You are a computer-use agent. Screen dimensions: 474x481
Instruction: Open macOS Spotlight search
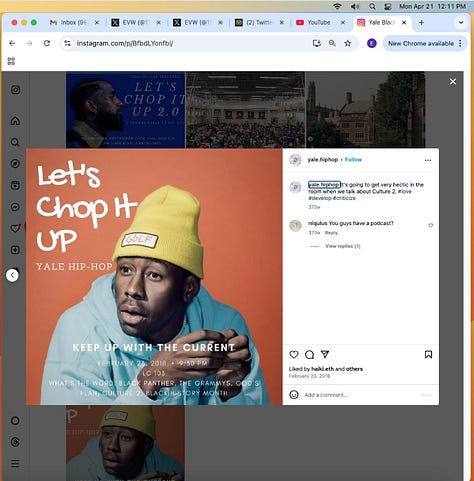(x=372, y=6)
